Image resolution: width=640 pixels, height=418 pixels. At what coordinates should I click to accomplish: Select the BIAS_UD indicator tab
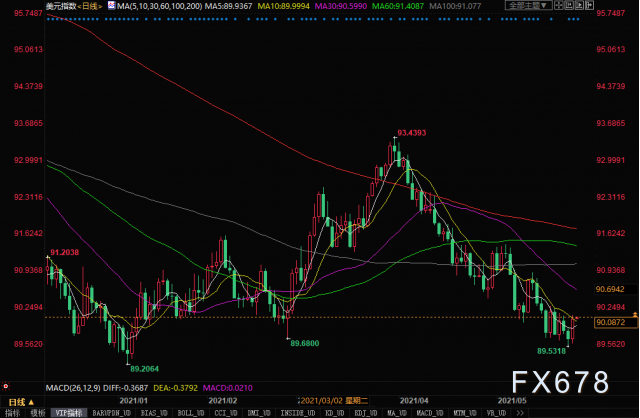154,413
